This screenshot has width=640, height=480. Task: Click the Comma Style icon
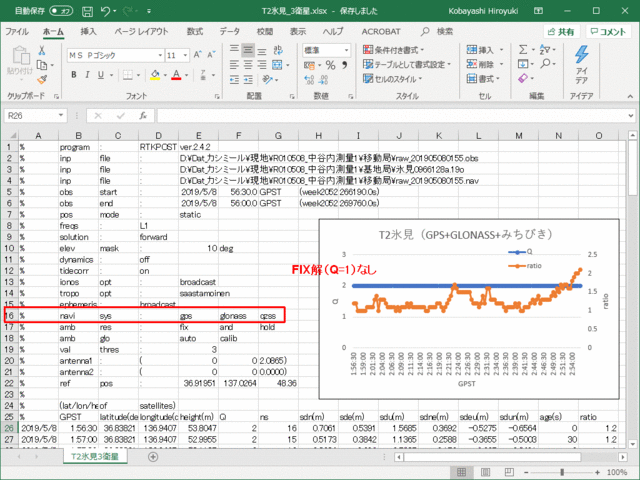tap(345, 65)
